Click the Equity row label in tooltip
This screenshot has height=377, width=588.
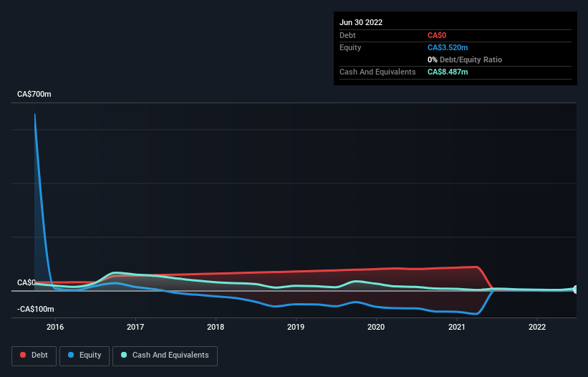[350, 47]
